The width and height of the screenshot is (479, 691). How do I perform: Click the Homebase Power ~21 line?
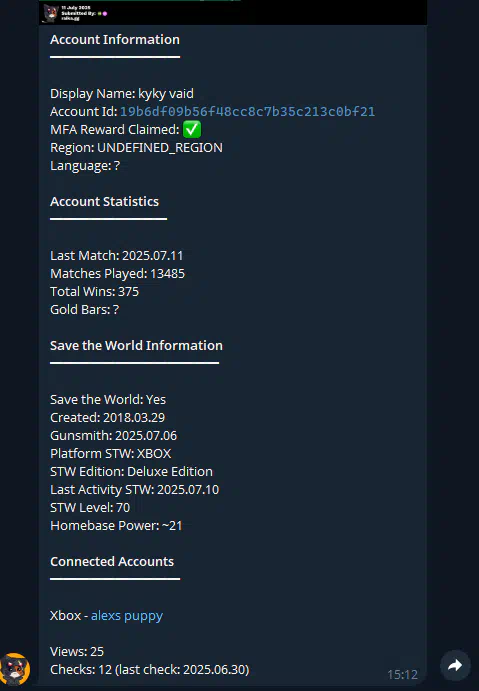pyautogui.click(x=116, y=526)
